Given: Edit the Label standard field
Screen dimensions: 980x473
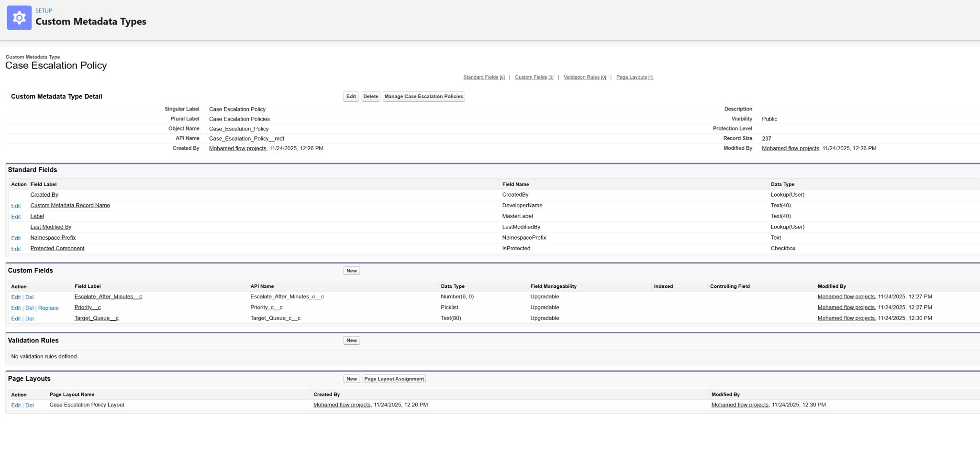Looking at the screenshot, I should coord(16,217).
